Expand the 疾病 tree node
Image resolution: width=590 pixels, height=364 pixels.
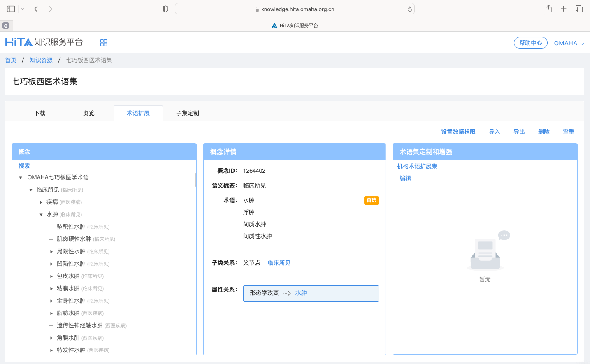pyautogui.click(x=41, y=202)
